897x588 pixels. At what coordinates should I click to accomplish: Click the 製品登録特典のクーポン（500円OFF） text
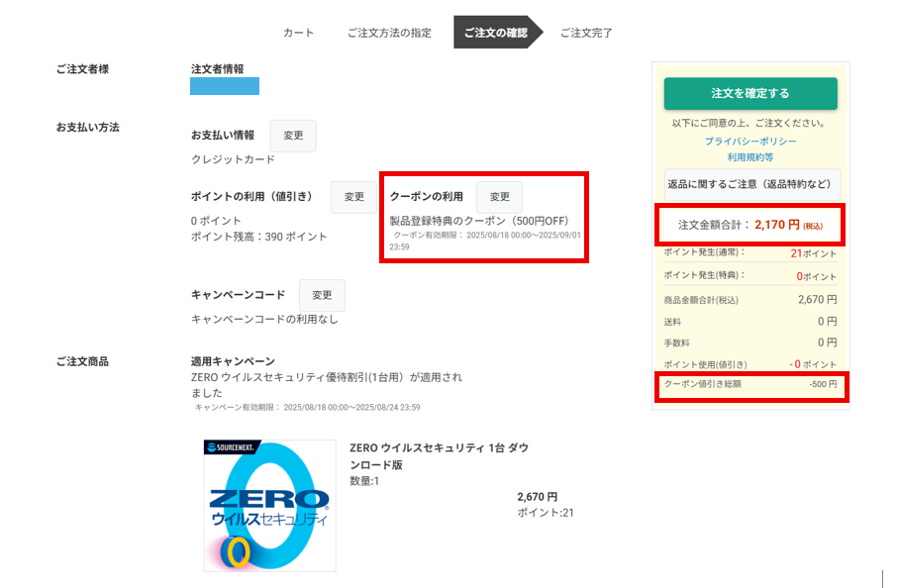(x=479, y=221)
